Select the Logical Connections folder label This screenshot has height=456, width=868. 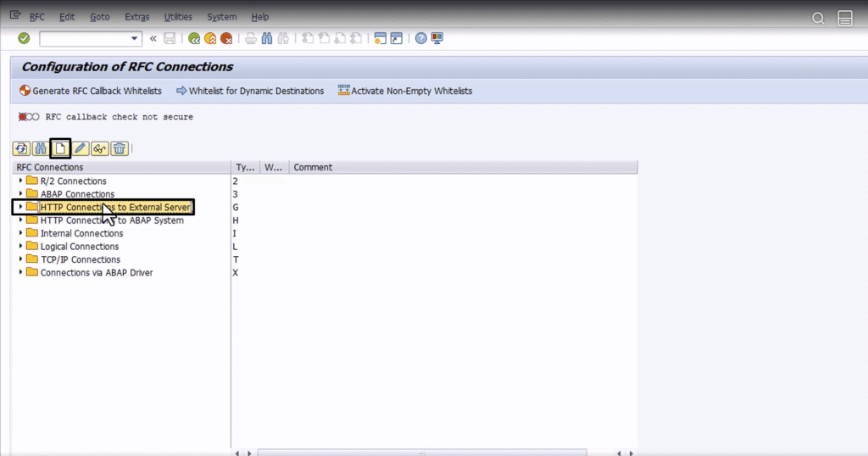click(80, 247)
